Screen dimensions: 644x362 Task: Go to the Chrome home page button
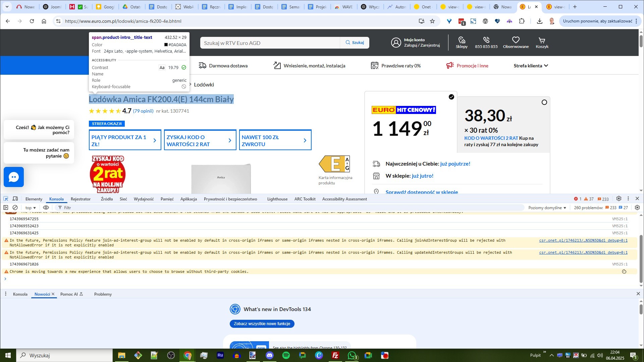[x=44, y=21]
